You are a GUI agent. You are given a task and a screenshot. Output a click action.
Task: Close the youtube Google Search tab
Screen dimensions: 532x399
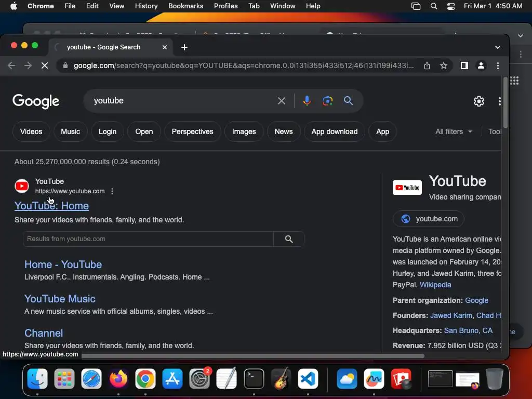pos(165,47)
